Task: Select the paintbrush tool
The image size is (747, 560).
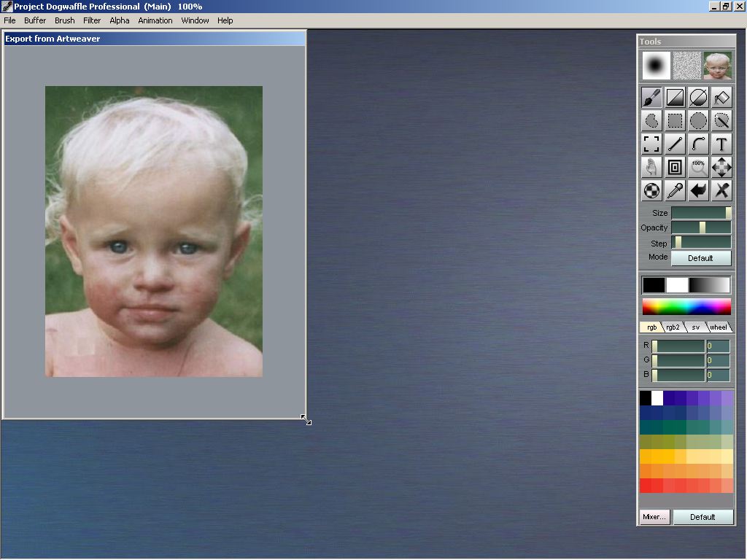Action: coord(651,97)
